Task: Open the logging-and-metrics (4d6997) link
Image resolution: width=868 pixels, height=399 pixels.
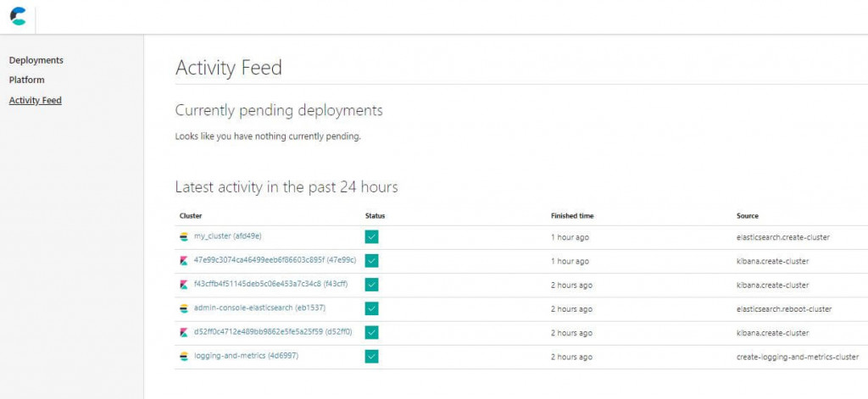Action: click(x=246, y=356)
